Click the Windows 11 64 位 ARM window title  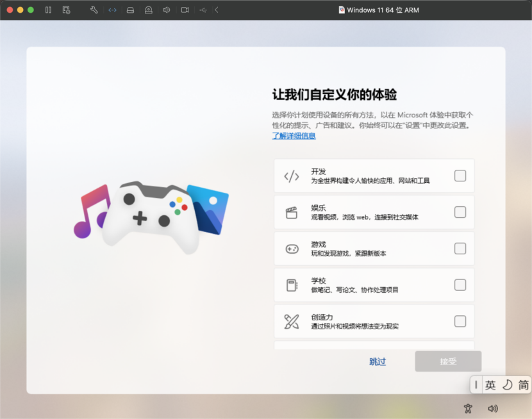pos(383,10)
